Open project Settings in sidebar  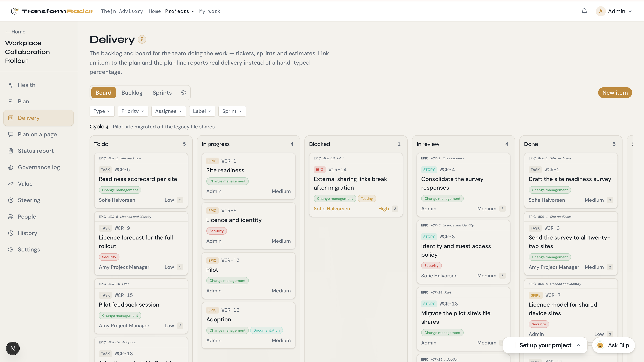tap(39, 250)
